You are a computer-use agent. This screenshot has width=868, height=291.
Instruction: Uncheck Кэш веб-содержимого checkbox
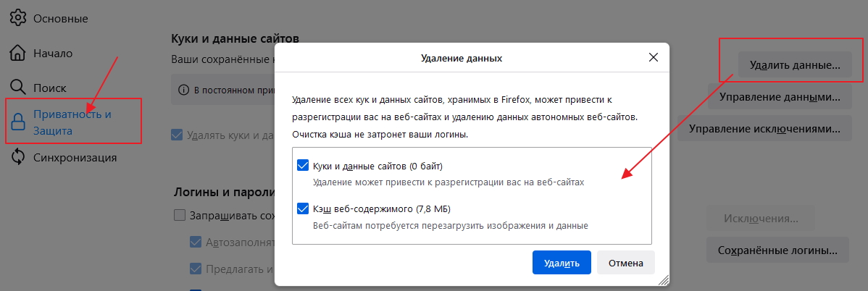coord(304,209)
